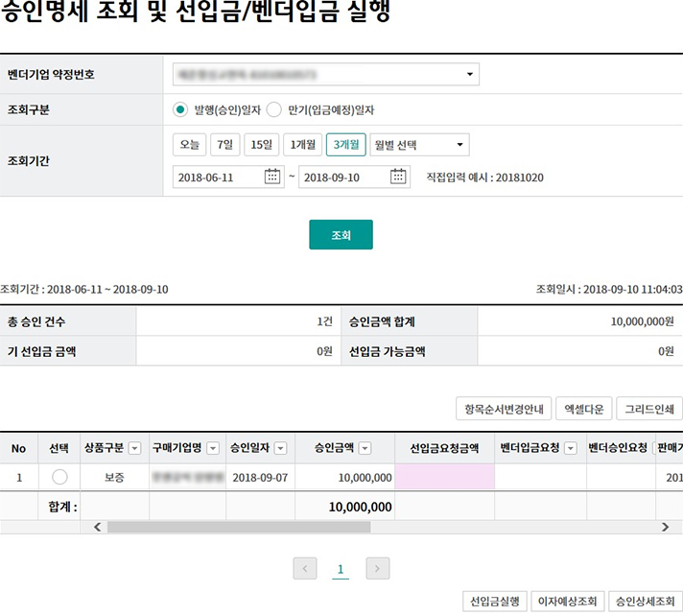The height and width of the screenshot is (616, 683).
Task: Open the start date calendar picker
Action: [x=273, y=177]
